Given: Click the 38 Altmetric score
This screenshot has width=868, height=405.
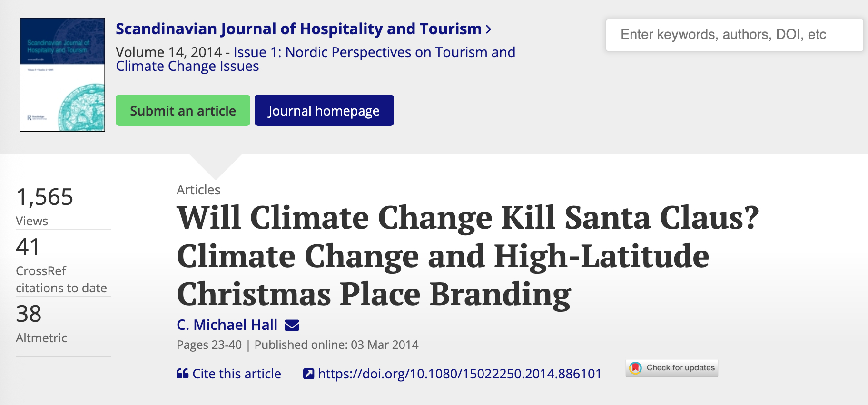Looking at the screenshot, I should (29, 314).
